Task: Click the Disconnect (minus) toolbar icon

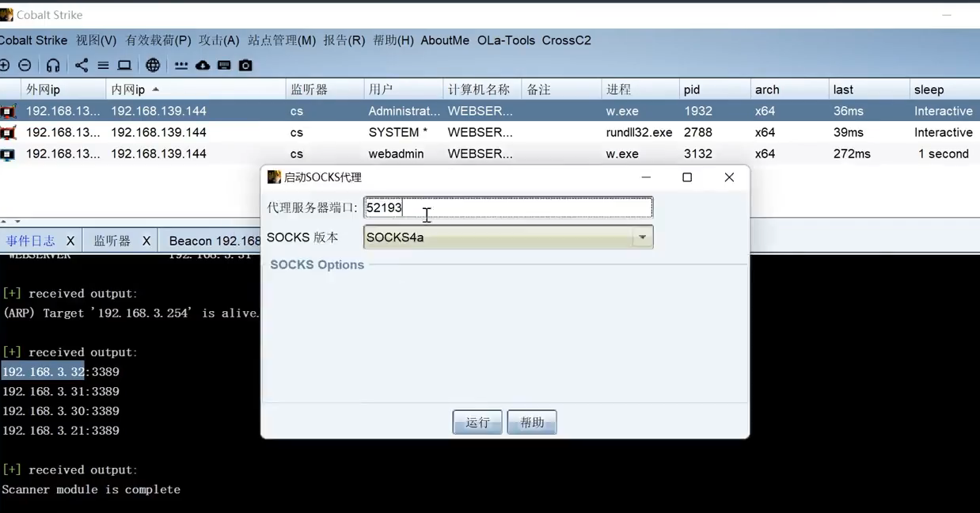Action: pos(25,65)
